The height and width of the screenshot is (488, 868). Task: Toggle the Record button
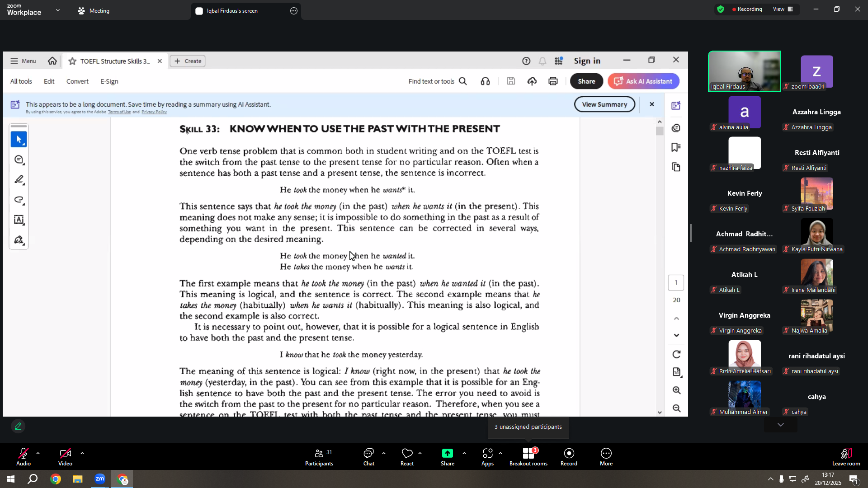point(569,457)
